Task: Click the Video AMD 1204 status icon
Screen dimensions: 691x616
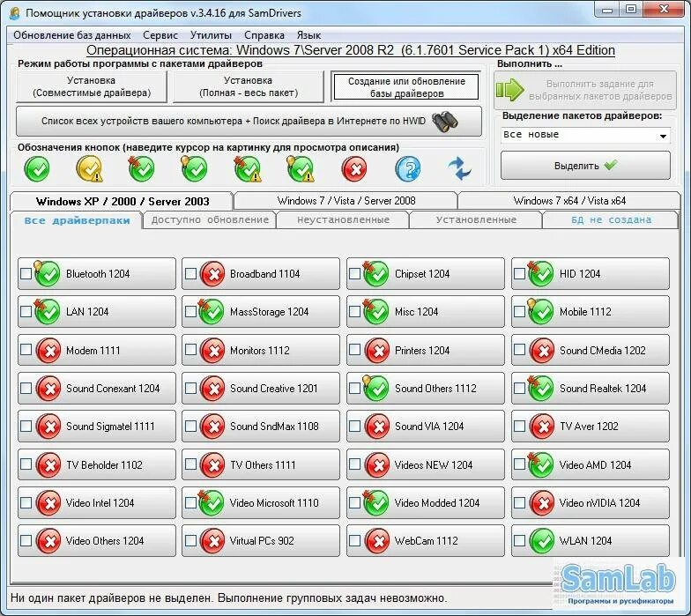Action: tap(541, 465)
